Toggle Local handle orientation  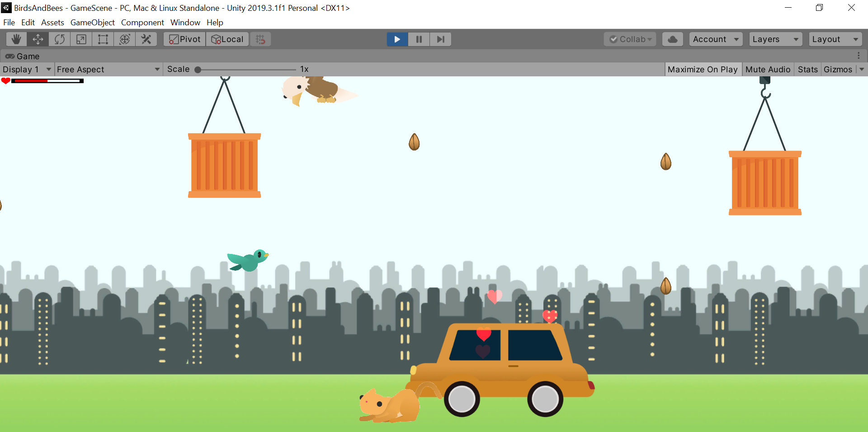(x=227, y=39)
